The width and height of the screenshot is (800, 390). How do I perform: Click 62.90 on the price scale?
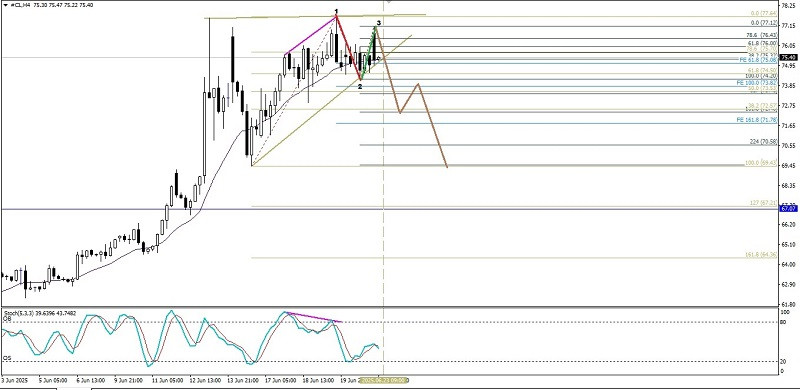[x=789, y=284]
